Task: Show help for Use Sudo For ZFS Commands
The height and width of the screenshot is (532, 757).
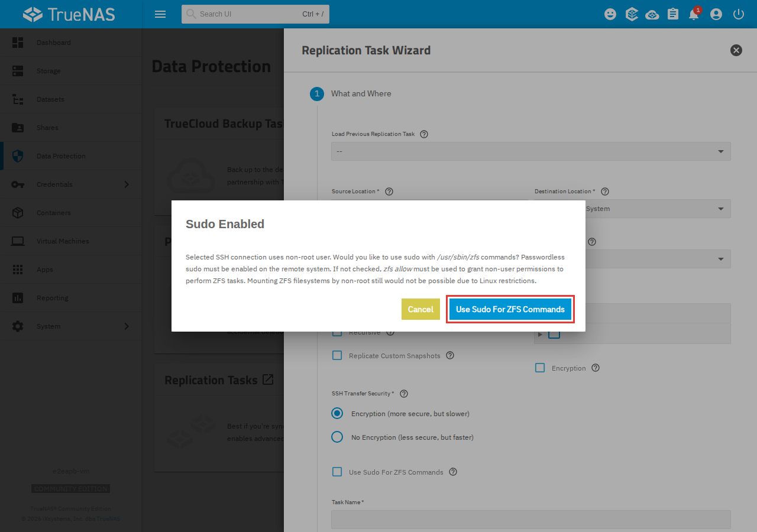Action: pyautogui.click(x=453, y=472)
